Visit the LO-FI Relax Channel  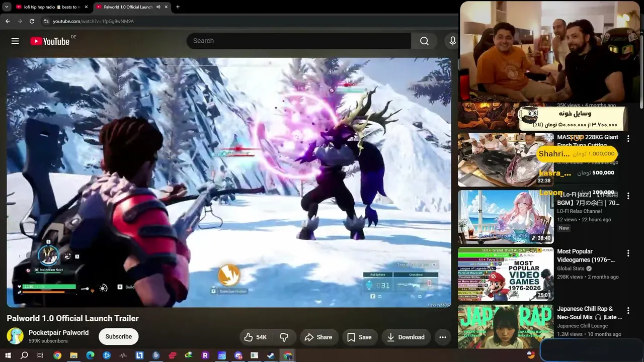tap(579, 211)
